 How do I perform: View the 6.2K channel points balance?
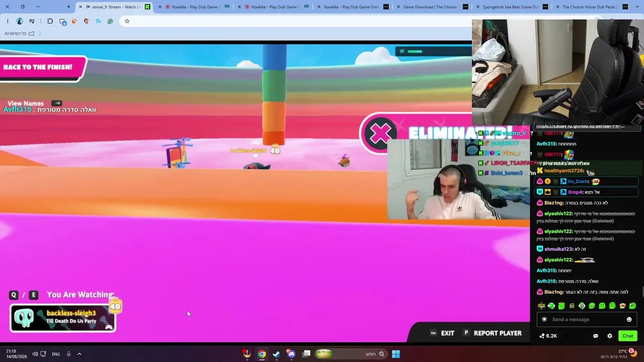pyautogui.click(x=548, y=336)
